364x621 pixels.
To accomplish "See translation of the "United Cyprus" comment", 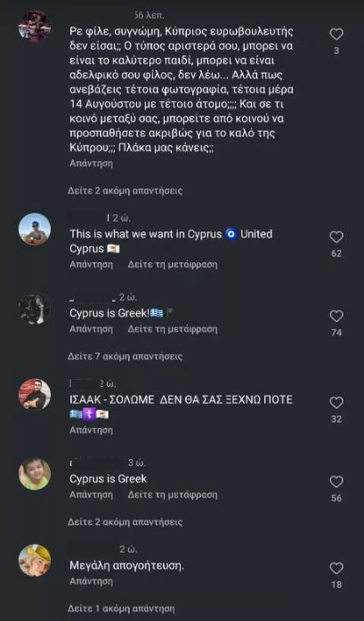I will tap(173, 264).
